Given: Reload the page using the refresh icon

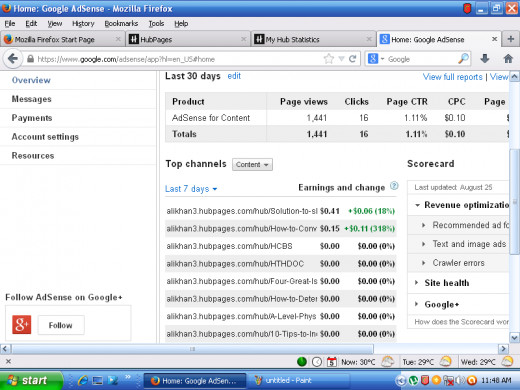Looking at the screenshot, I should [x=353, y=59].
